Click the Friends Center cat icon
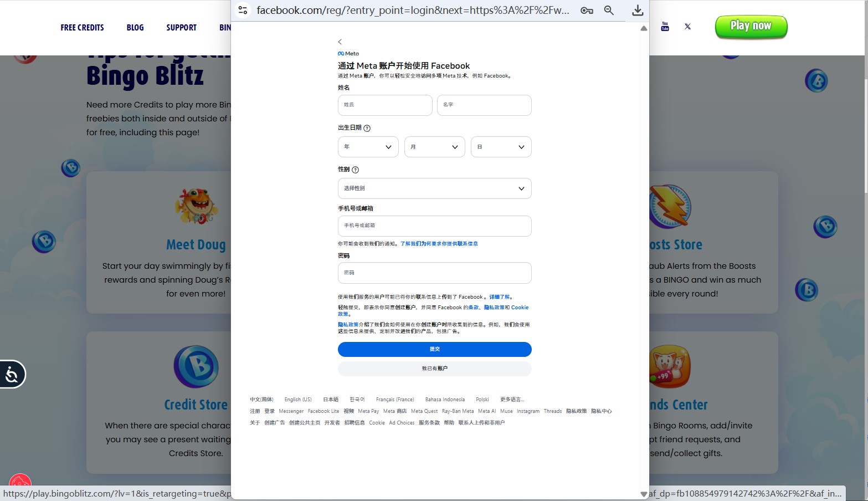Image resolution: width=868 pixels, height=501 pixels. coord(670,366)
